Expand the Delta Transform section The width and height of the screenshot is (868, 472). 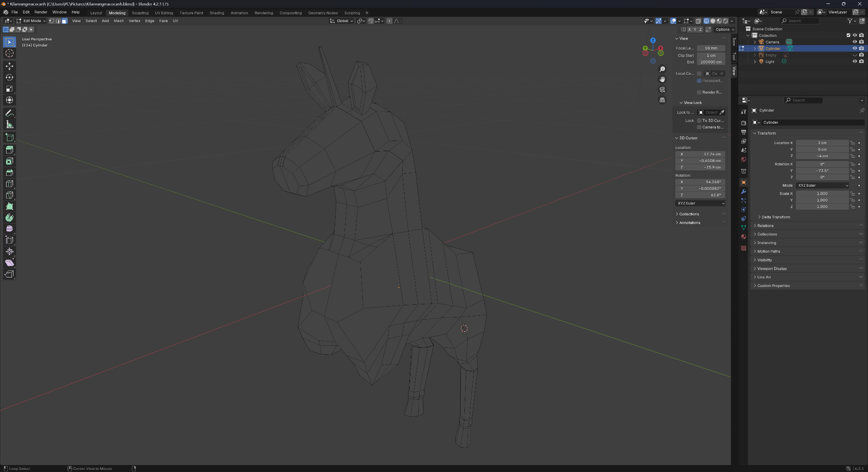775,217
